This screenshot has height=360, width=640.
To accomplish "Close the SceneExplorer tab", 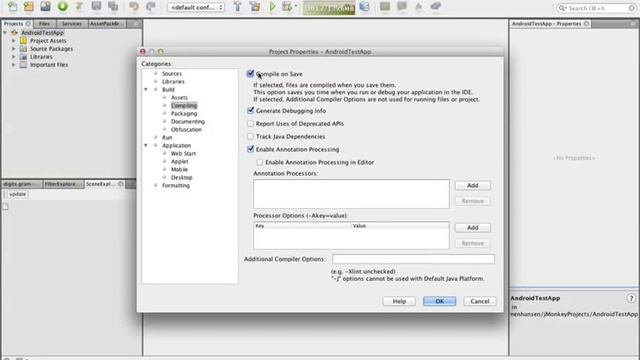I will click(120, 184).
